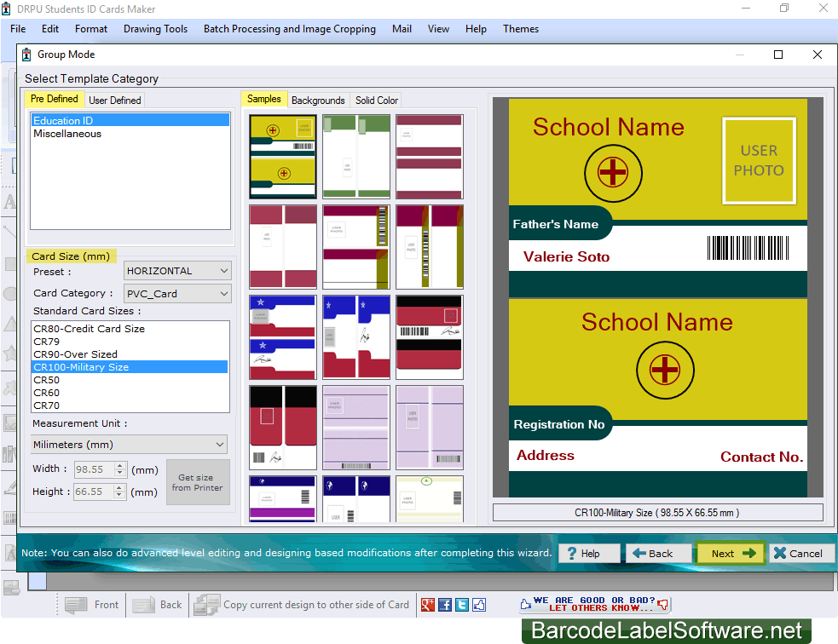The height and width of the screenshot is (644, 838).
Task: Open the Backgrounds tab
Action: [x=317, y=100]
